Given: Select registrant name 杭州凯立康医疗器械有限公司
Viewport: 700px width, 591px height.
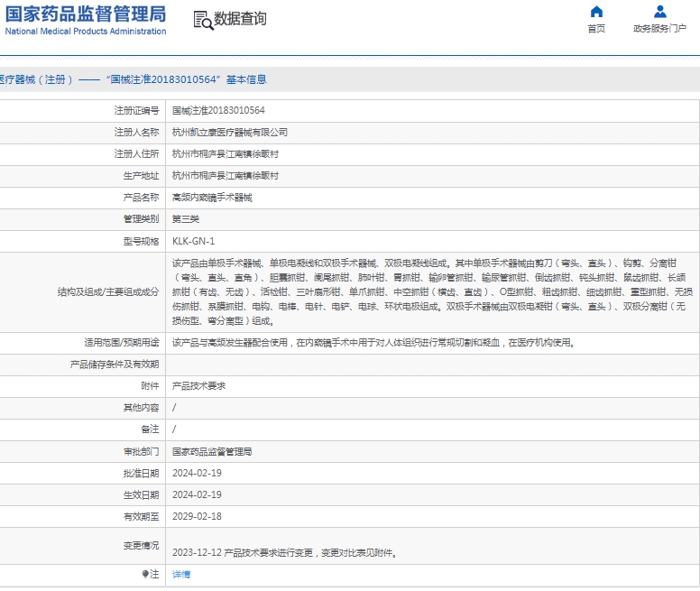Looking at the screenshot, I should coord(230,132).
